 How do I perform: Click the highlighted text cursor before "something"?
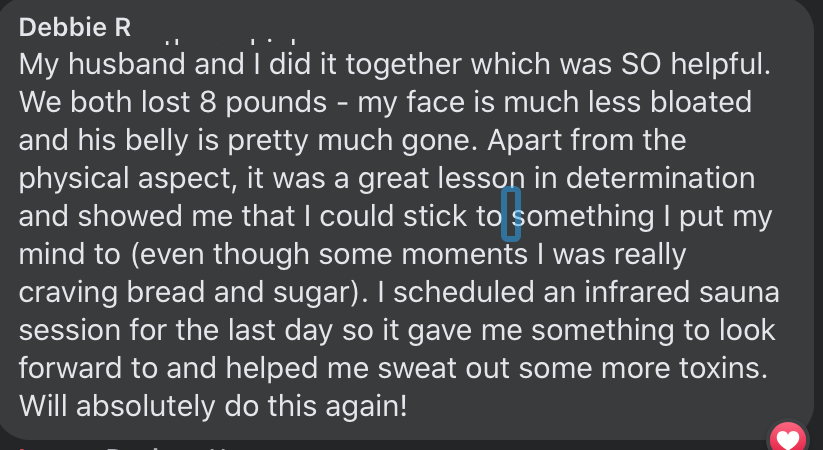click(510, 215)
